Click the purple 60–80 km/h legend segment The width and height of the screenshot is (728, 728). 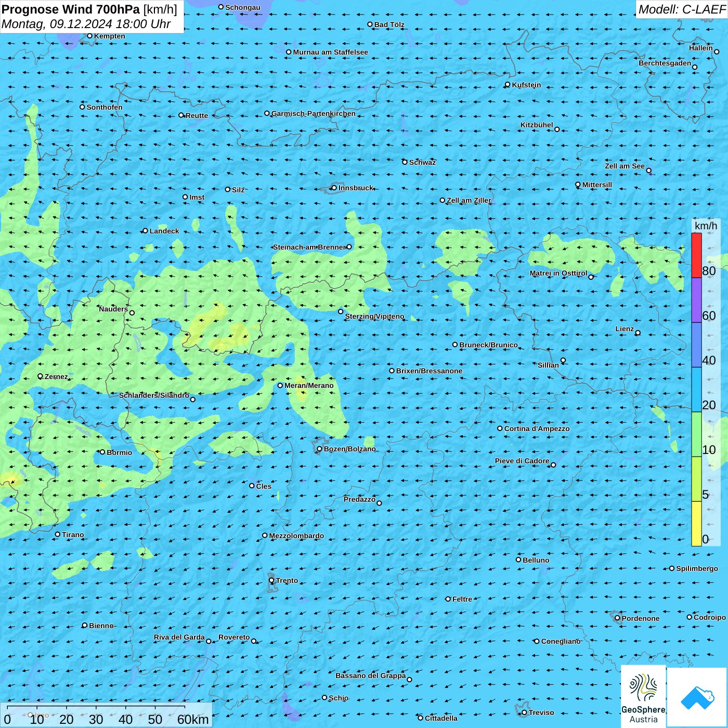click(696, 301)
